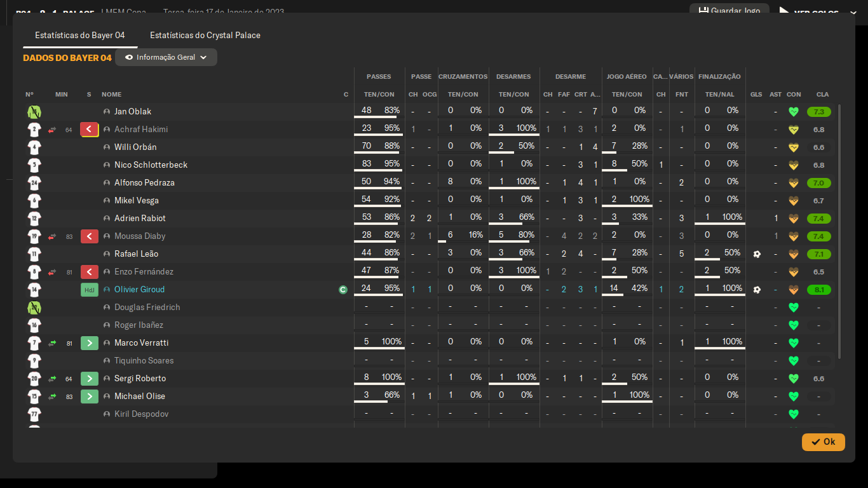Switch to Estatísticas do Crystal Palace tab
Viewport: 868px width, 488px height.
point(205,35)
